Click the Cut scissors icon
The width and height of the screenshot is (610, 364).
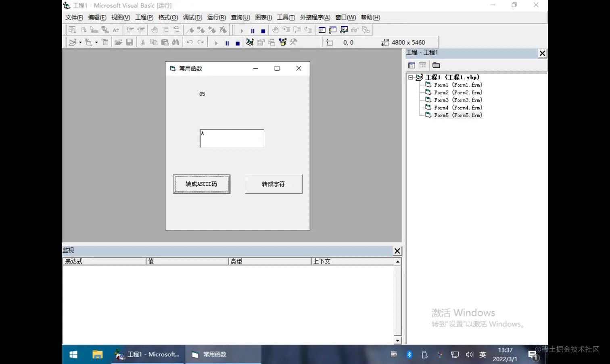[x=143, y=42]
